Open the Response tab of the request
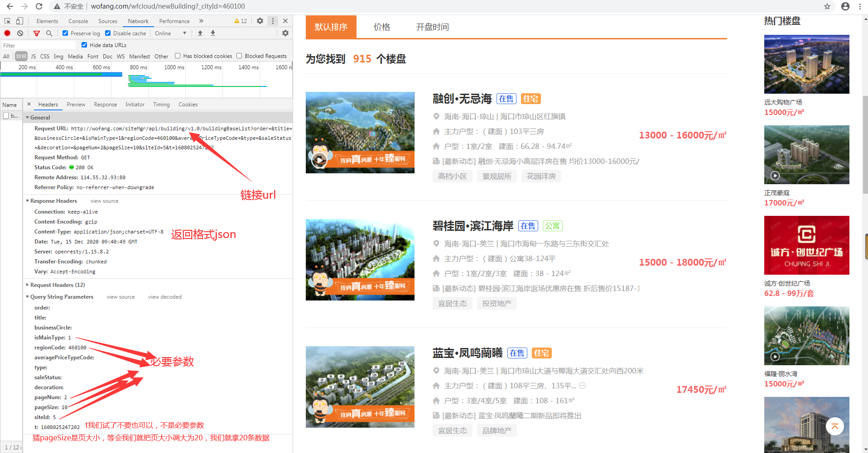The image size is (868, 453). pyautogui.click(x=106, y=105)
